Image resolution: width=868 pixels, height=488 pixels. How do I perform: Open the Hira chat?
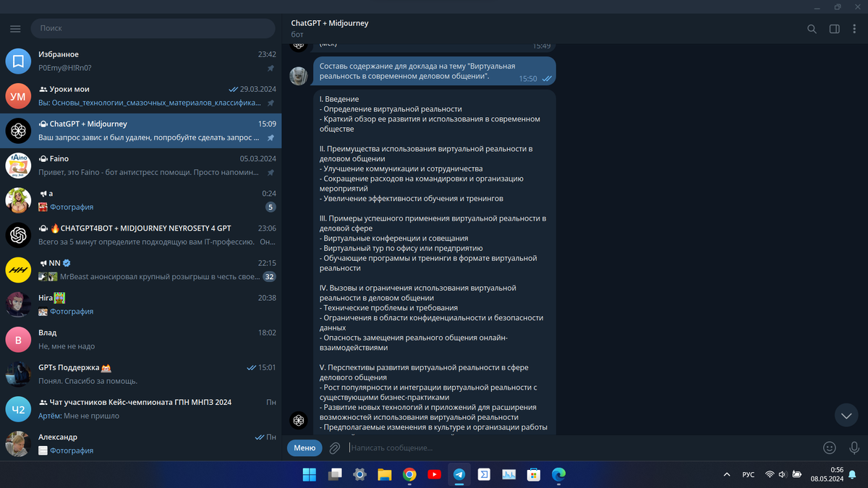click(x=141, y=304)
